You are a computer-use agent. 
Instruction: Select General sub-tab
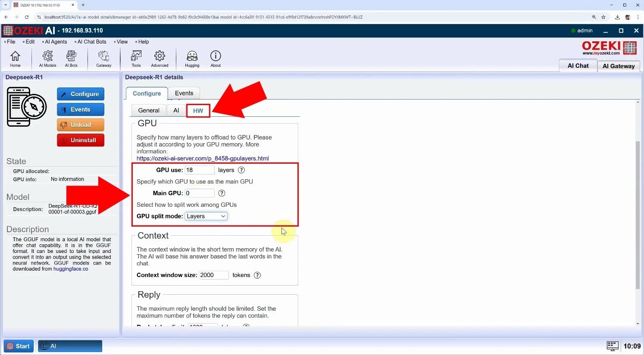point(149,110)
